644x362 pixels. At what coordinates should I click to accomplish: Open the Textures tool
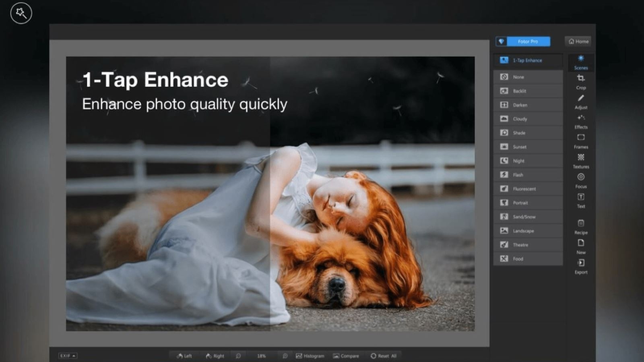pyautogui.click(x=581, y=160)
